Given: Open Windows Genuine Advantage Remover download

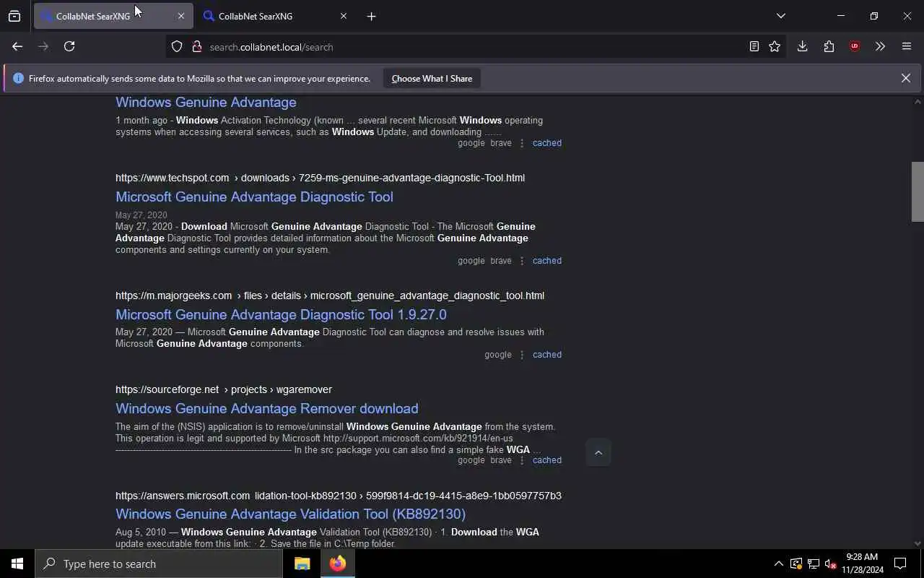Looking at the screenshot, I should click(267, 408).
